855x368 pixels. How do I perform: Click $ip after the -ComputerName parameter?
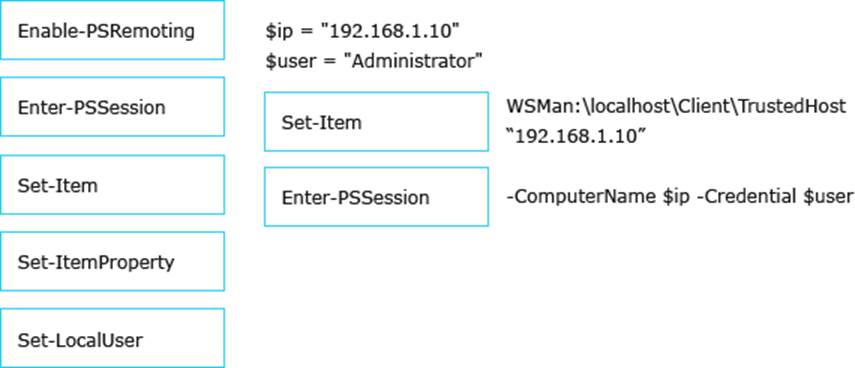tap(675, 197)
